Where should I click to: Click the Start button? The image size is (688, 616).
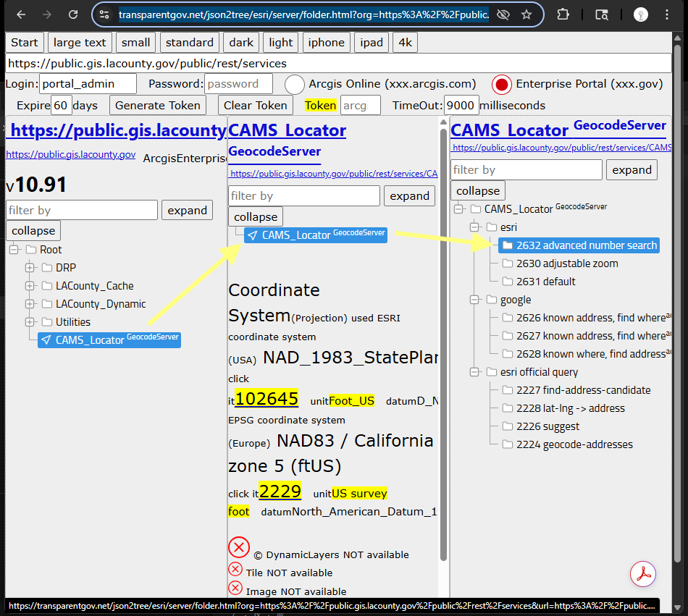(x=25, y=43)
